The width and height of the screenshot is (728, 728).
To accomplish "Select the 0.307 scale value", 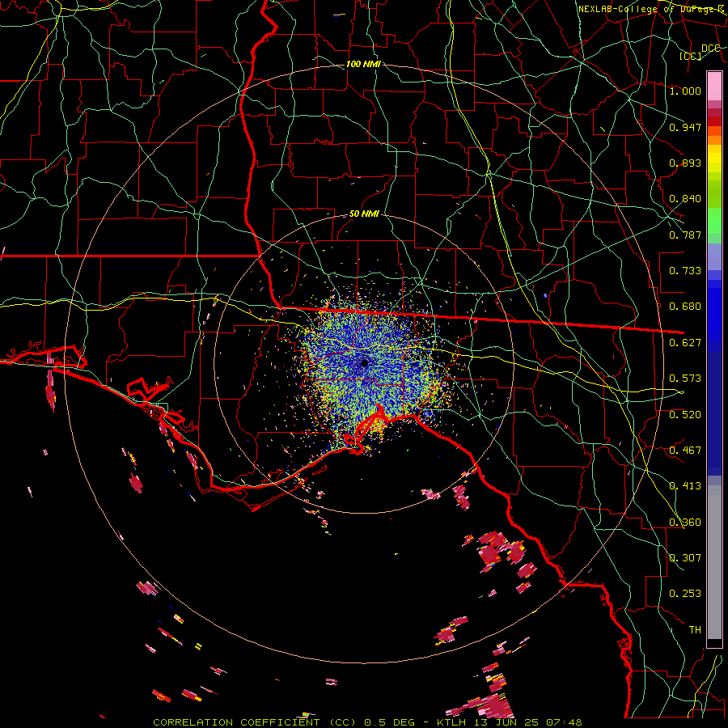I will (x=685, y=558).
